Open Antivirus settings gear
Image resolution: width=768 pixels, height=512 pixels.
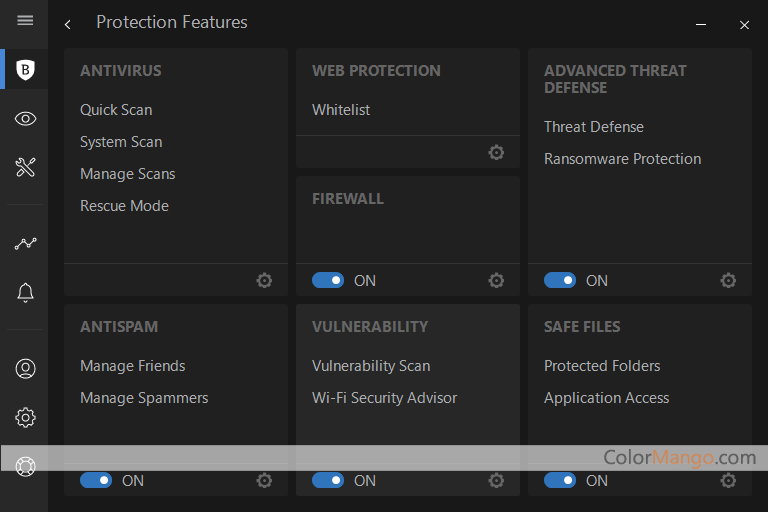pyautogui.click(x=264, y=281)
